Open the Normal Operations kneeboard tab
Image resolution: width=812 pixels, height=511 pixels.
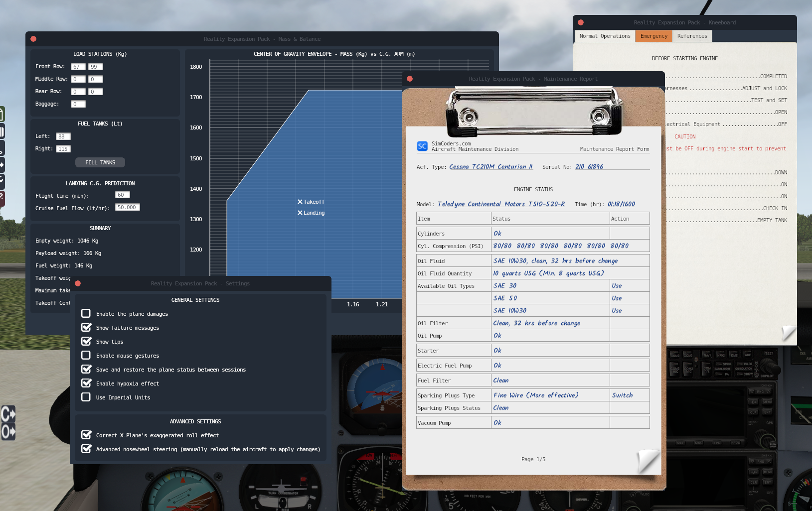tap(605, 36)
